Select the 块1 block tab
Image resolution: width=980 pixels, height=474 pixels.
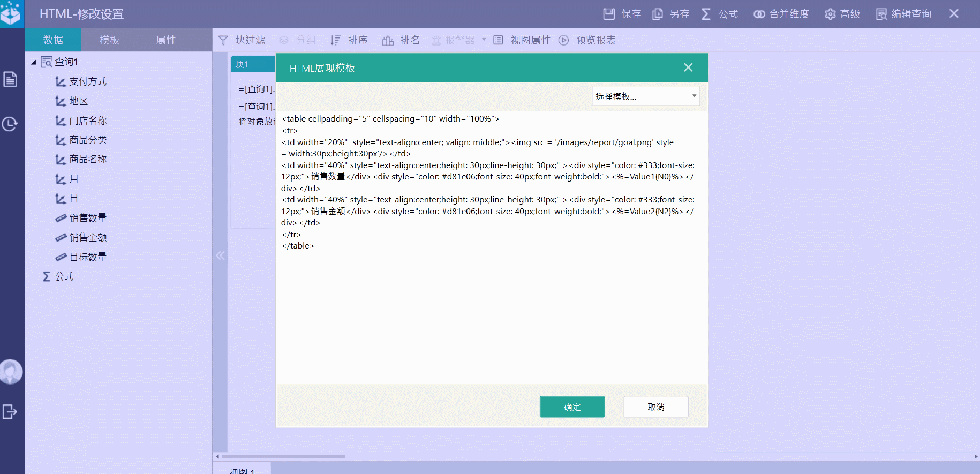pos(253,64)
